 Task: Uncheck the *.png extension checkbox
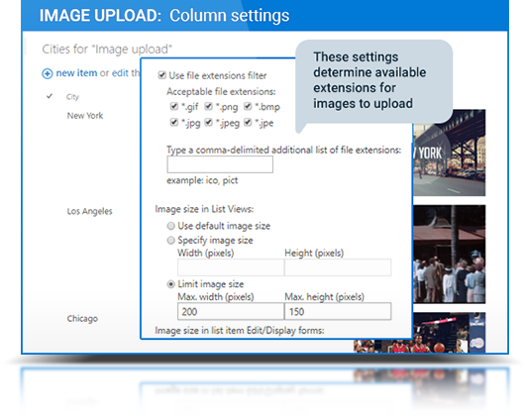click(209, 106)
